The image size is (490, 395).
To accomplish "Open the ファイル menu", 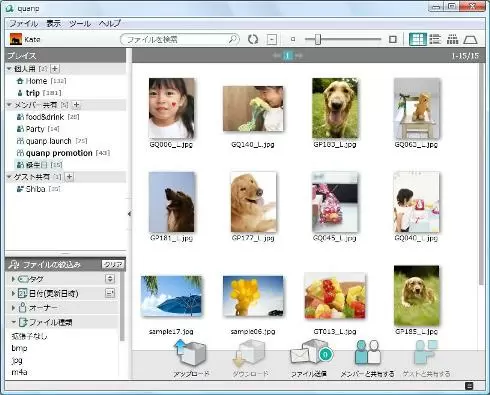I will pyautogui.click(x=23, y=24).
